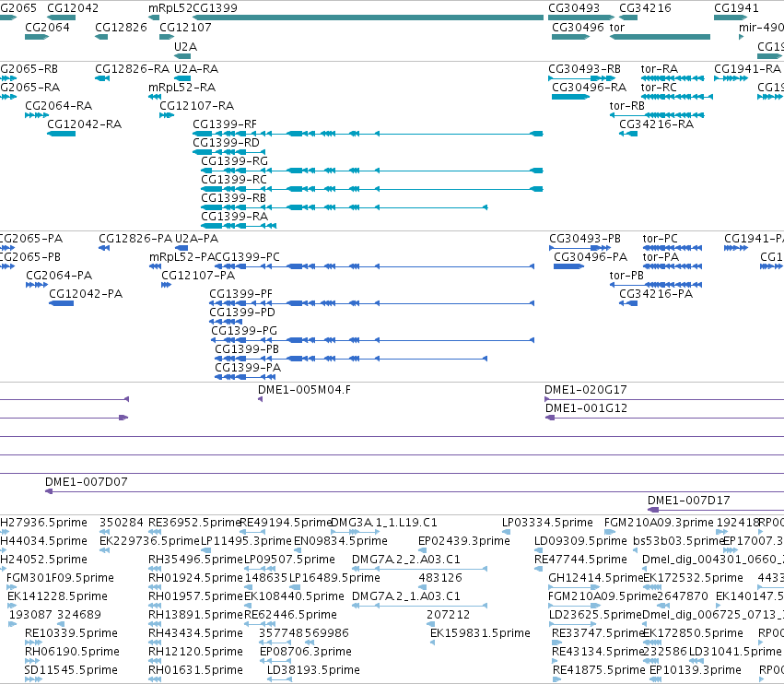This screenshot has height=684, width=784.
Task: Open transcript CG2064-RA
Action: (58, 106)
